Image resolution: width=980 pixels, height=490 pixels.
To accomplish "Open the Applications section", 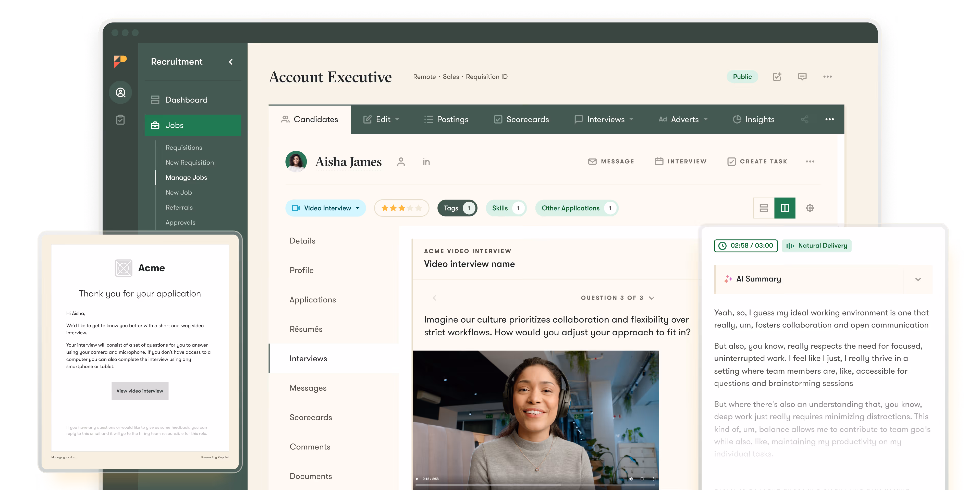I will tap(334, 300).
